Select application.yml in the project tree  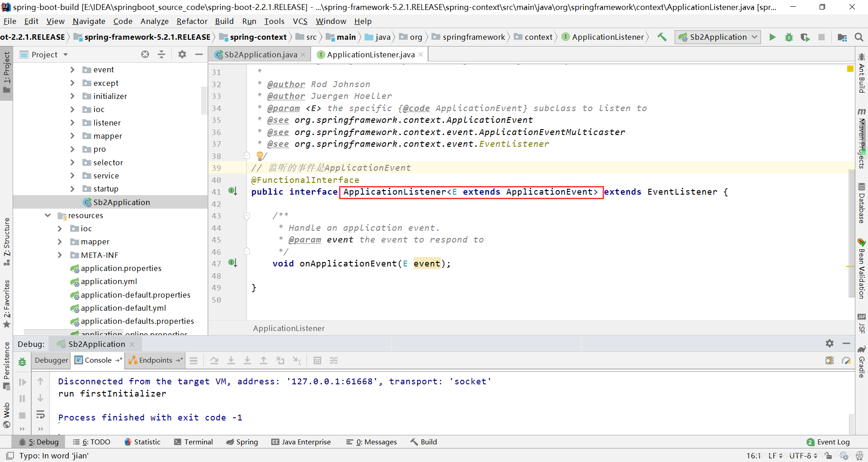(108, 281)
